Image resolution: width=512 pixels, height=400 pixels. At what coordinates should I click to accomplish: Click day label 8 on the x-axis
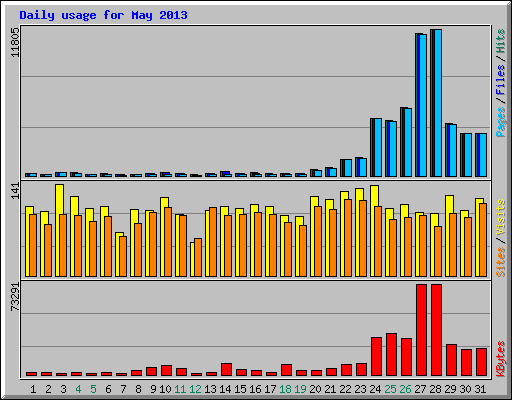pyautogui.click(x=138, y=389)
